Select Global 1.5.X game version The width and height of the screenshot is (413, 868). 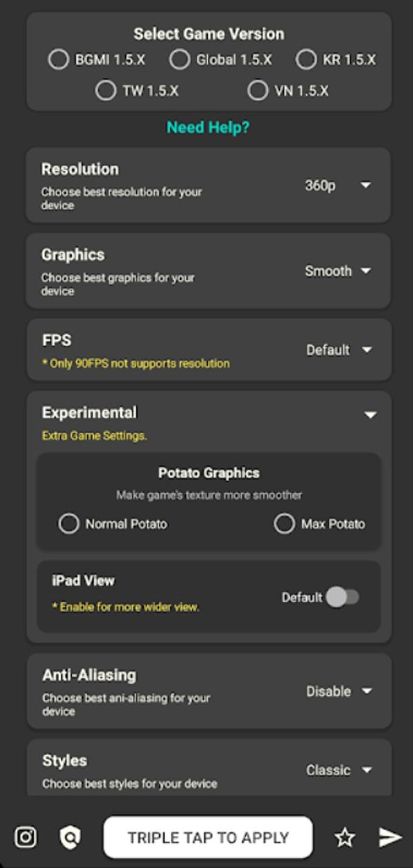pos(220,60)
